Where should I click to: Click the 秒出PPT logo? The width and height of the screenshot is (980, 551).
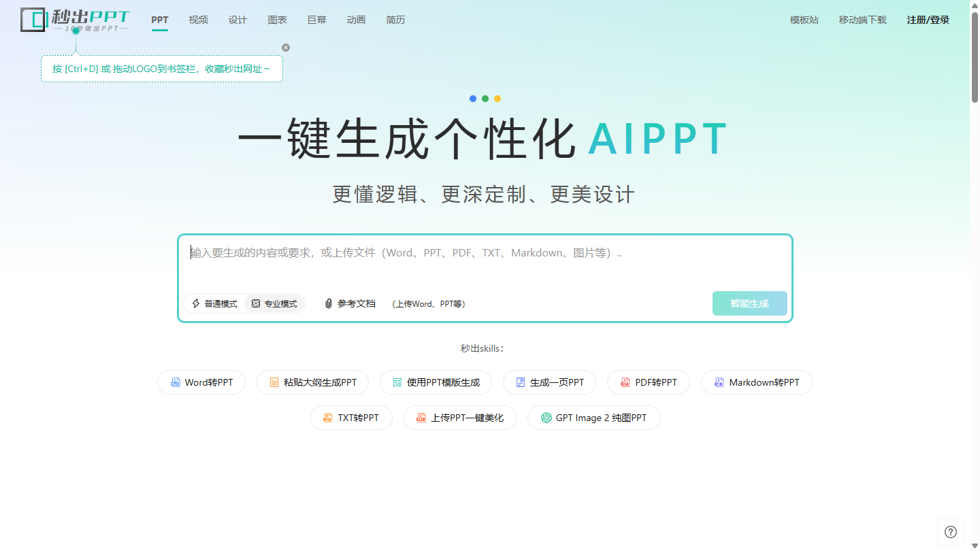75,20
